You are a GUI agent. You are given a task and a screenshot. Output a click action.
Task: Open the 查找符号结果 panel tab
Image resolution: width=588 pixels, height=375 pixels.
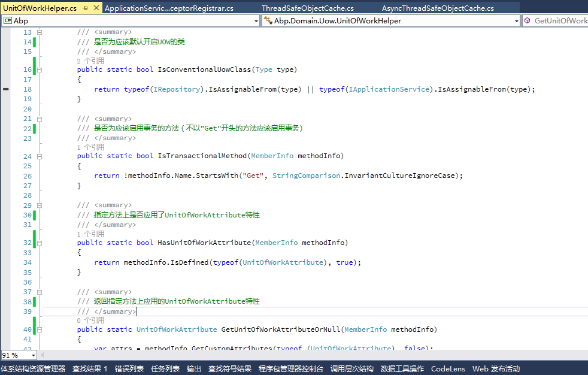tap(230, 369)
